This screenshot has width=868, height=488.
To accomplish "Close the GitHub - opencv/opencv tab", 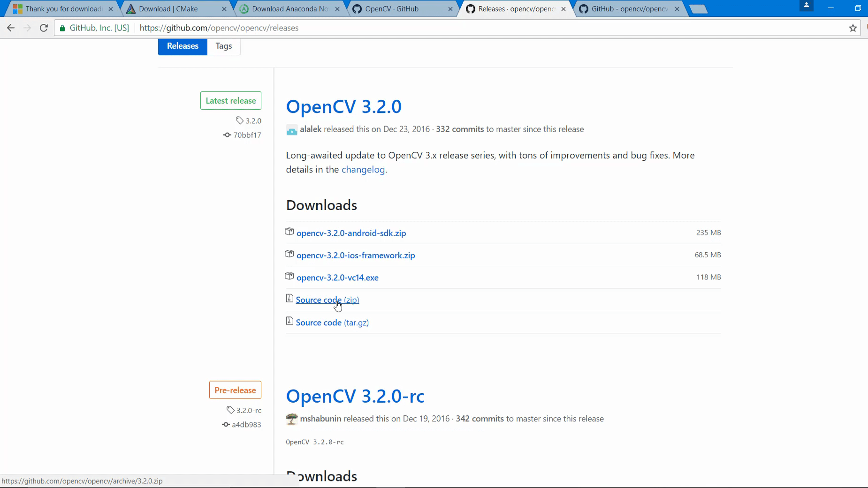I will (677, 9).
